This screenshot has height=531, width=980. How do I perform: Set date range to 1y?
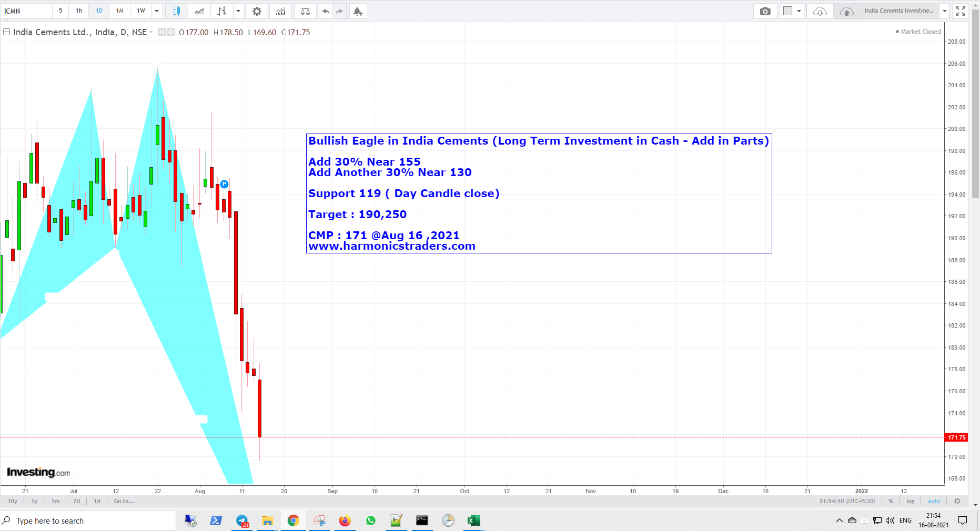(35, 501)
